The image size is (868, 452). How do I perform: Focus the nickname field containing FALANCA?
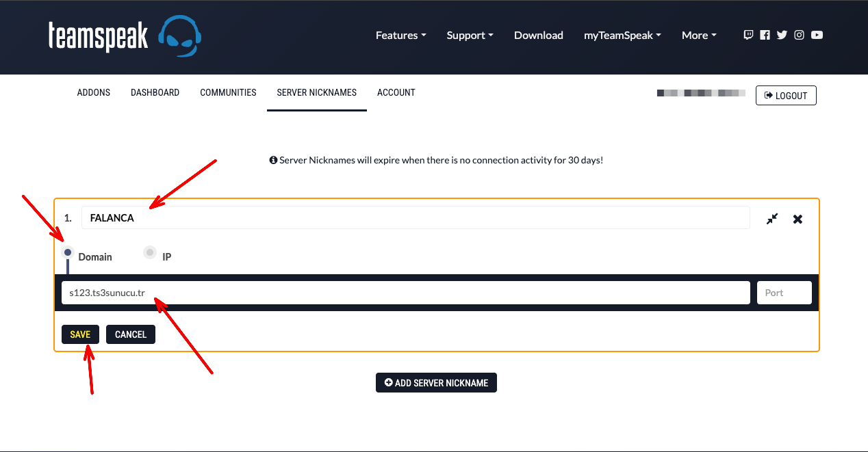tap(416, 218)
